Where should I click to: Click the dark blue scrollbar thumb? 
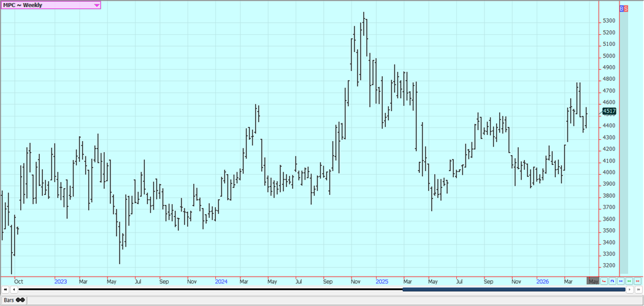click(x=513, y=290)
